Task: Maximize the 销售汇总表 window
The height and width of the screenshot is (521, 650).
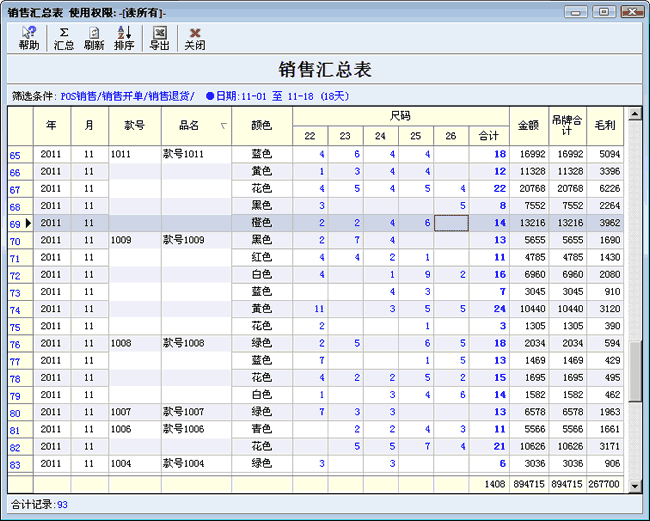Action: [x=604, y=12]
